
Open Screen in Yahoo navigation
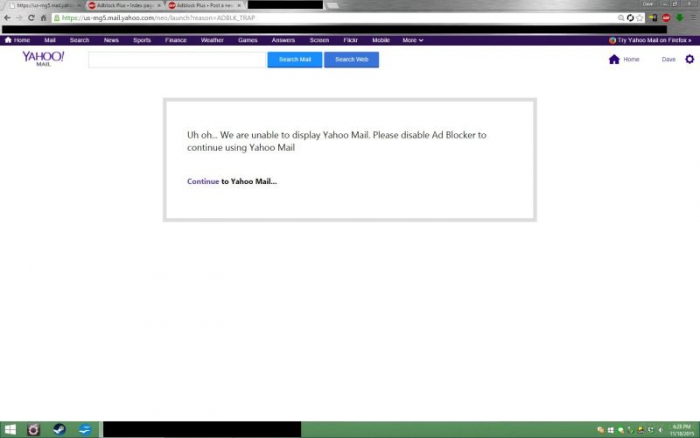click(x=319, y=40)
